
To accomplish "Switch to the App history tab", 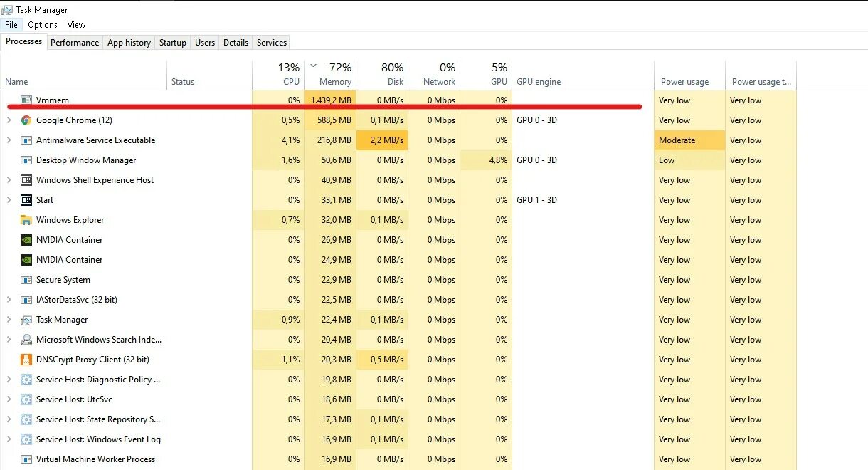I will click(129, 43).
